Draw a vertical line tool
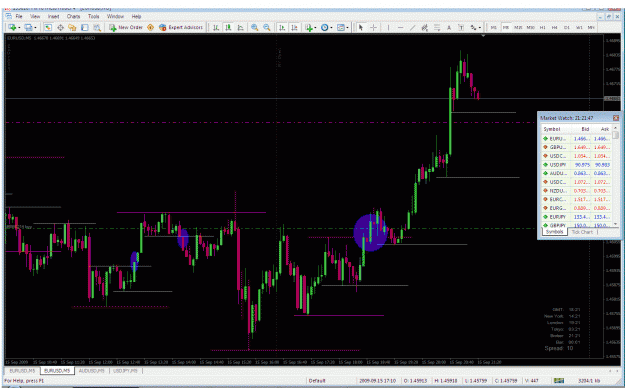The image size is (625, 388). (388, 28)
